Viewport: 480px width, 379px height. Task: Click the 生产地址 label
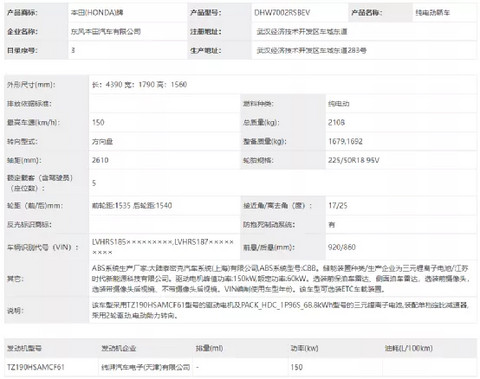tap(205, 51)
